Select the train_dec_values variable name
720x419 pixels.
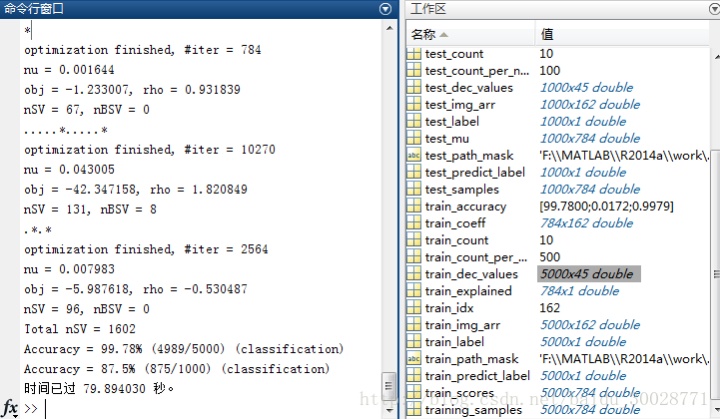click(x=472, y=274)
